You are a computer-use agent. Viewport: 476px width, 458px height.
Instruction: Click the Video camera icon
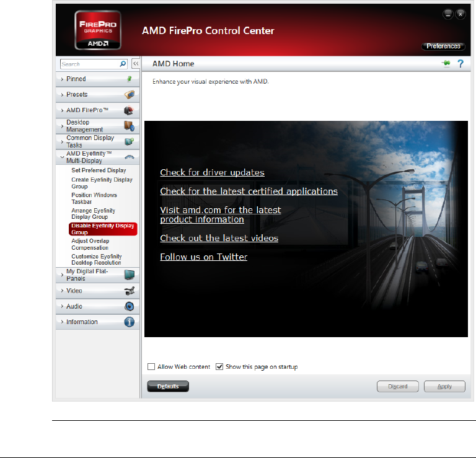pos(130,291)
